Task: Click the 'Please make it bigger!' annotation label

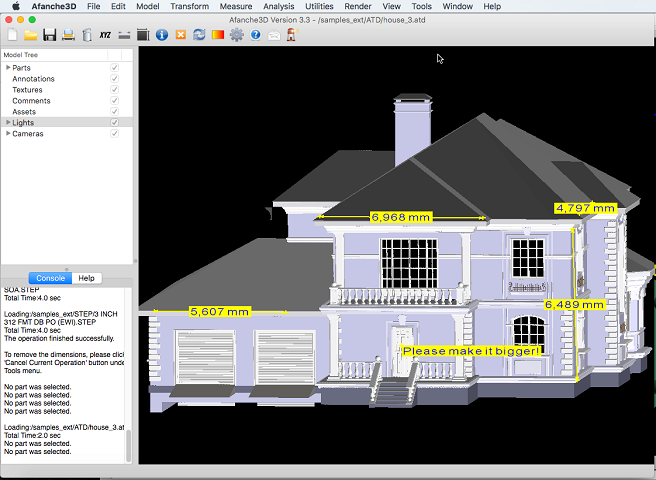Action: click(471, 351)
